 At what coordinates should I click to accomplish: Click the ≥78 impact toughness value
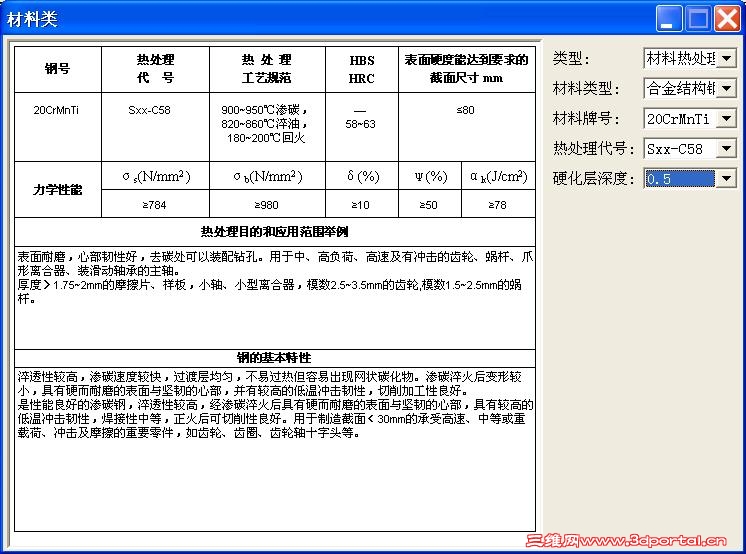point(497,205)
